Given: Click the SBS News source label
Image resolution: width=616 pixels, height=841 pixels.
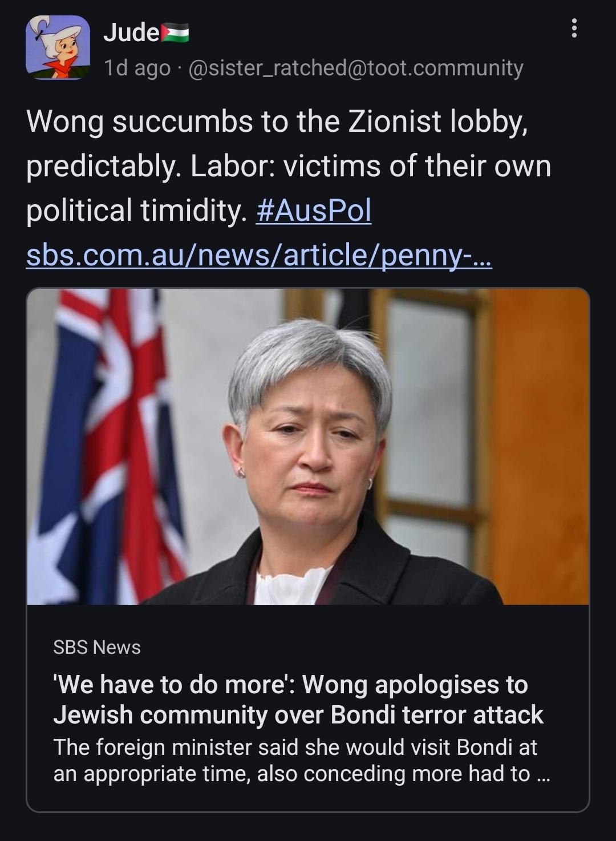Looking at the screenshot, I should coord(97,648).
